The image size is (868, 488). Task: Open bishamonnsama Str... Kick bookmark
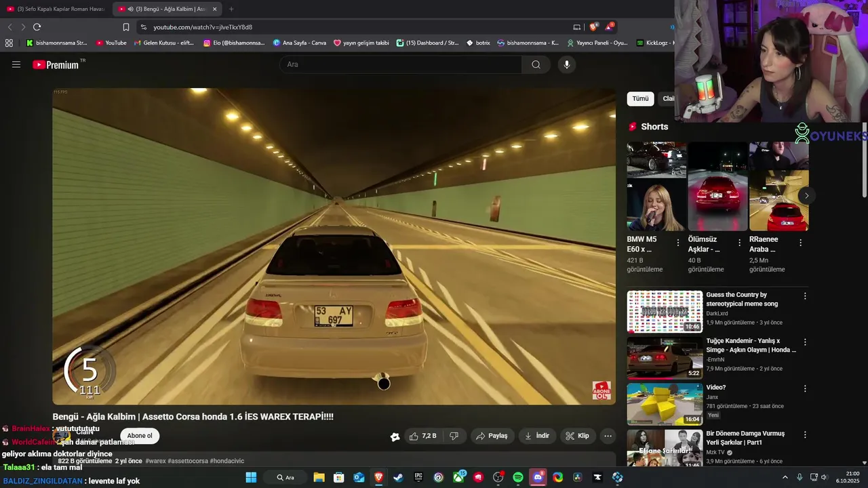[x=56, y=43]
